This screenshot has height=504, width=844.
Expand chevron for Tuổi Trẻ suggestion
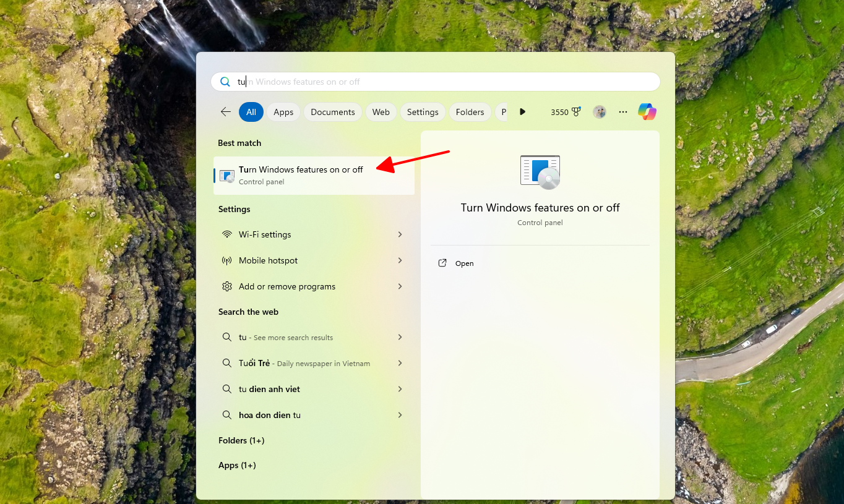click(x=400, y=363)
